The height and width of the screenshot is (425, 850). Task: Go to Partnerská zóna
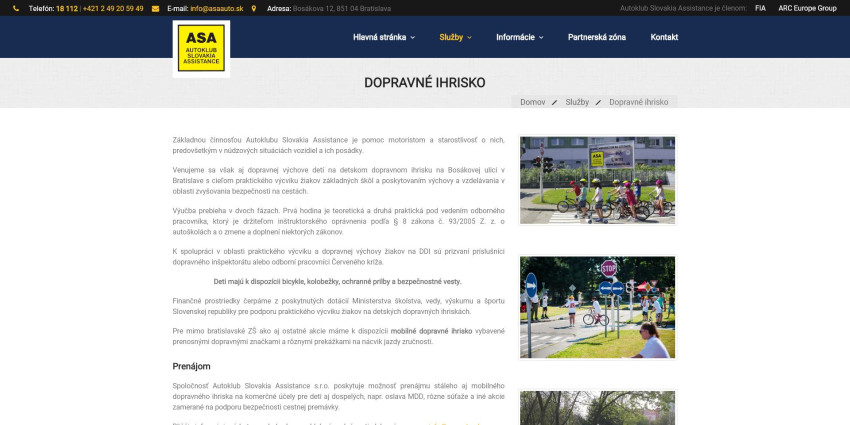click(x=597, y=37)
